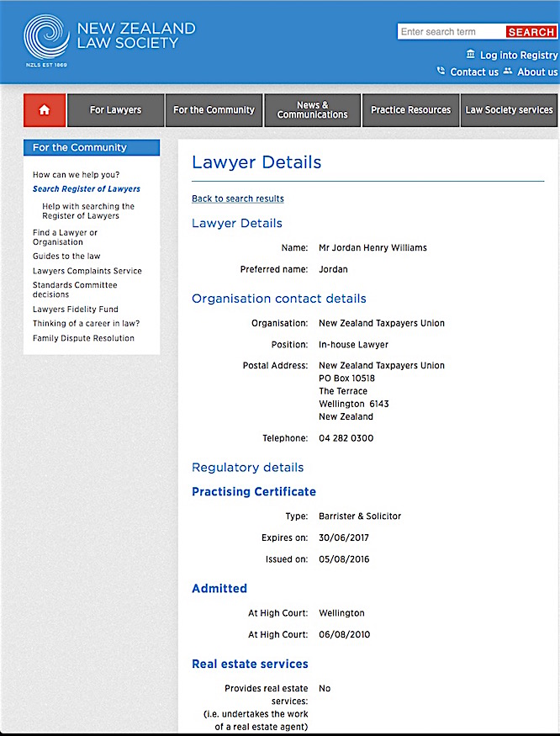Screen dimensions: 560x736
Task: Click the Real estate services heading
Action: 250,665
